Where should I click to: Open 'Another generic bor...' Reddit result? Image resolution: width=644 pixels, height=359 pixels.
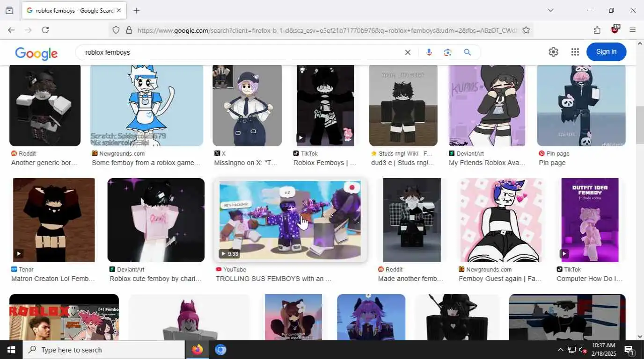coord(44,163)
